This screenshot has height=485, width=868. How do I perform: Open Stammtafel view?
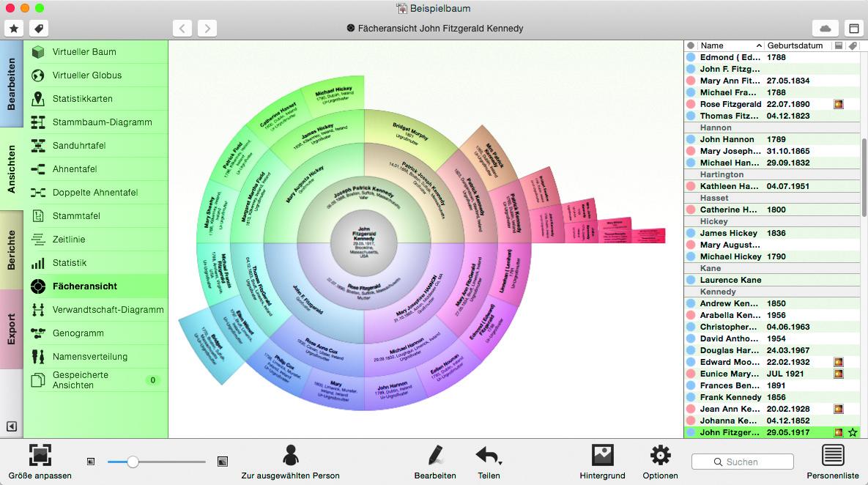[96, 216]
